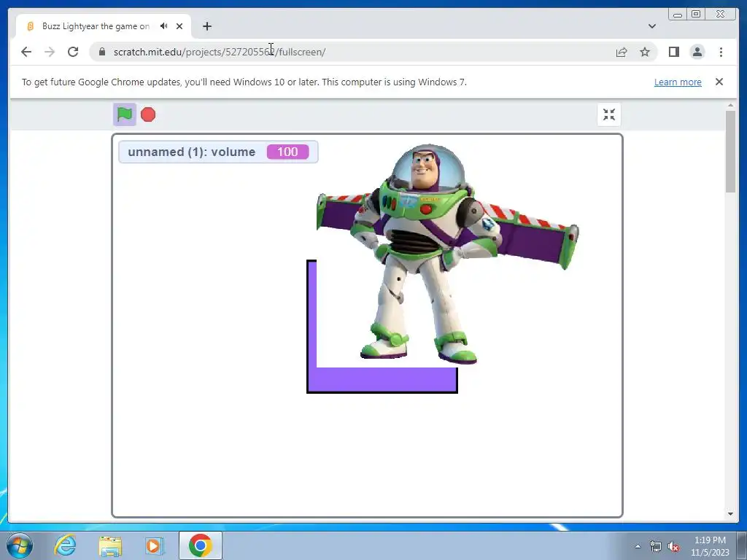Click the page scroll down arrow
Viewport: 747px width, 560px height.
[x=731, y=514]
